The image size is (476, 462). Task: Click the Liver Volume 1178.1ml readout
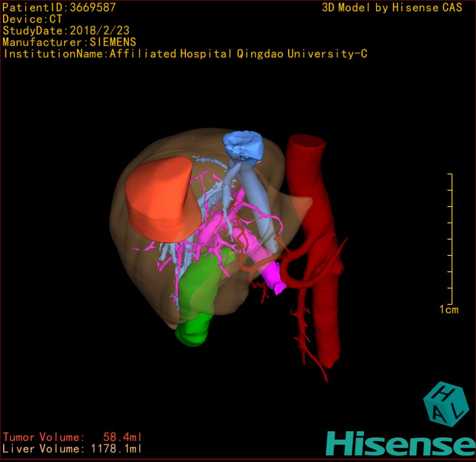coord(72,448)
